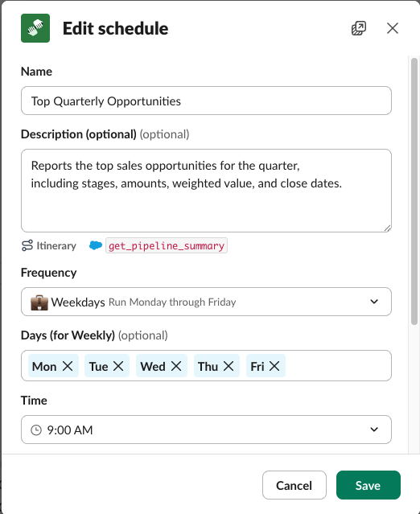
Task: Close the Edit schedule dialog
Action: pos(393,28)
